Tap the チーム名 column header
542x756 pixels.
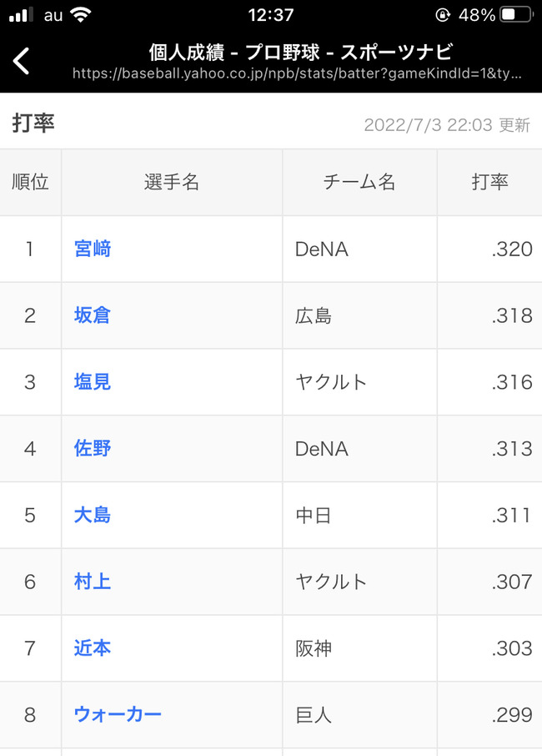click(359, 182)
